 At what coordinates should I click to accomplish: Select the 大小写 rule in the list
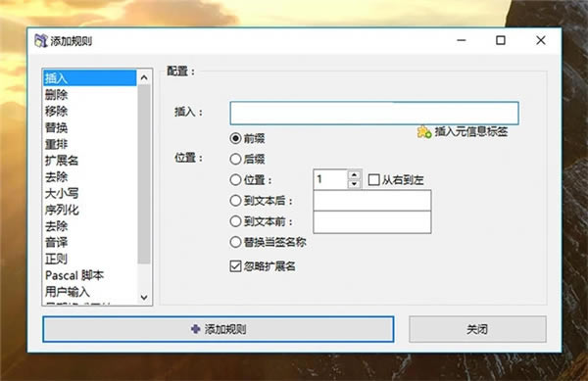(89, 194)
